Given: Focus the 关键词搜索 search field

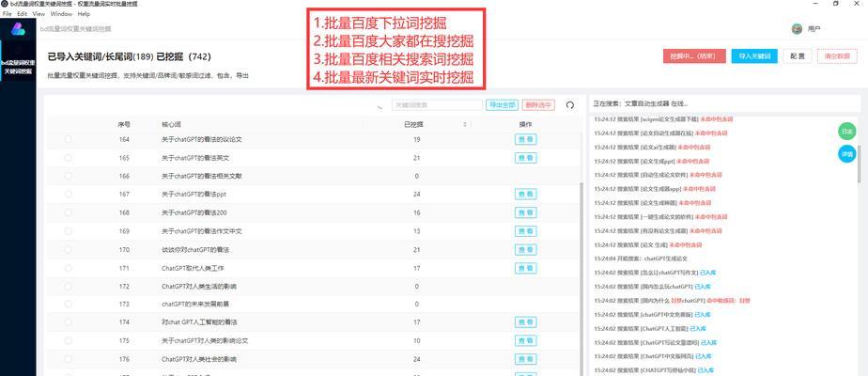Looking at the screenshot, I should tap(437, 104).
